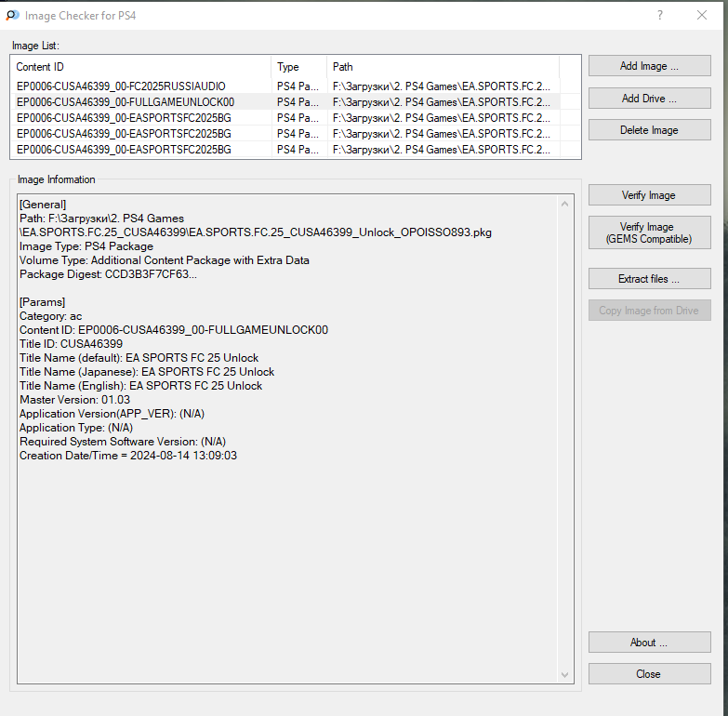Click the Path cell of FULLGAMEUNLOCK00 row
The height and width of the screenshot is (716, 728).
coord(442,102)
